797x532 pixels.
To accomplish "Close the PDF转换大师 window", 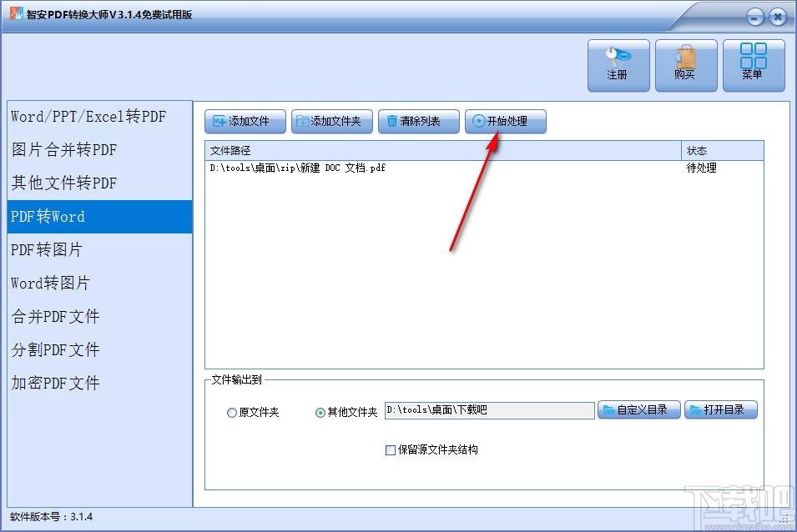I will [x=777, y=18].
